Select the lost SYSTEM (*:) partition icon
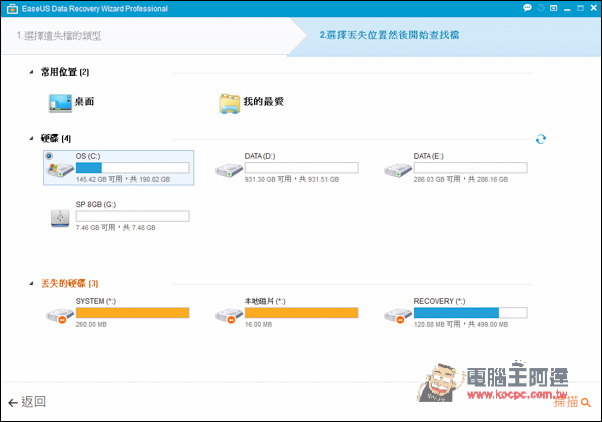Image resolution: width=602 pixels, height=422 pixels. 60,315
